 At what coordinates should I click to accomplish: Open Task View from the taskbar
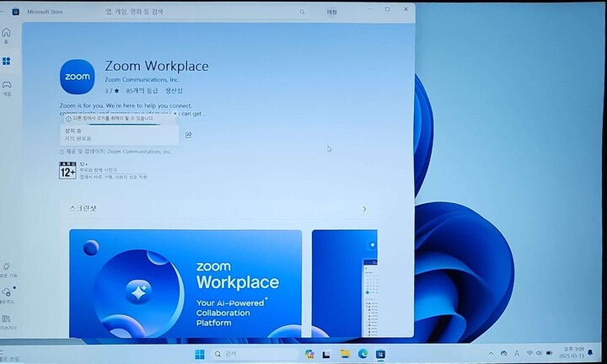pos(326,355)
